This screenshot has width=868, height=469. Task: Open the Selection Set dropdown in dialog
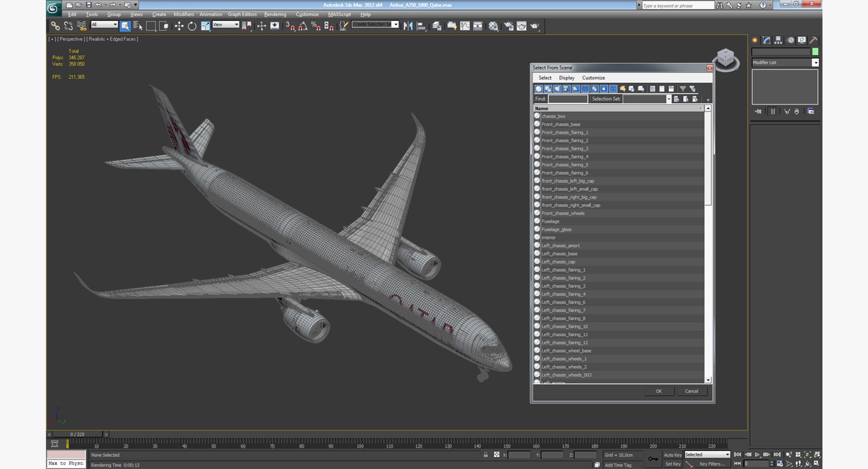click(x=669, y=99)
